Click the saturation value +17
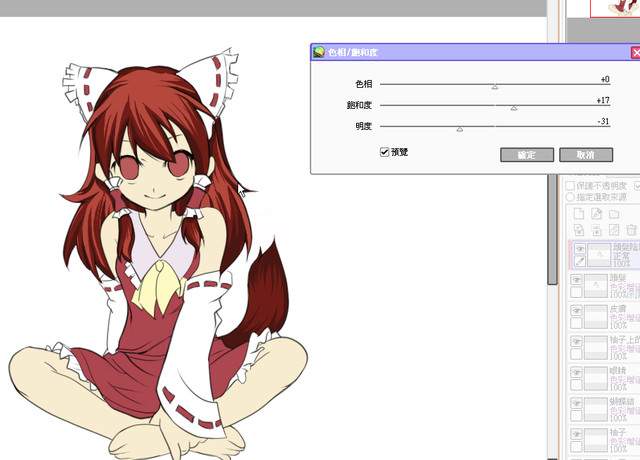The height and width of the screenshot is (460, 640). coord(602,100)
